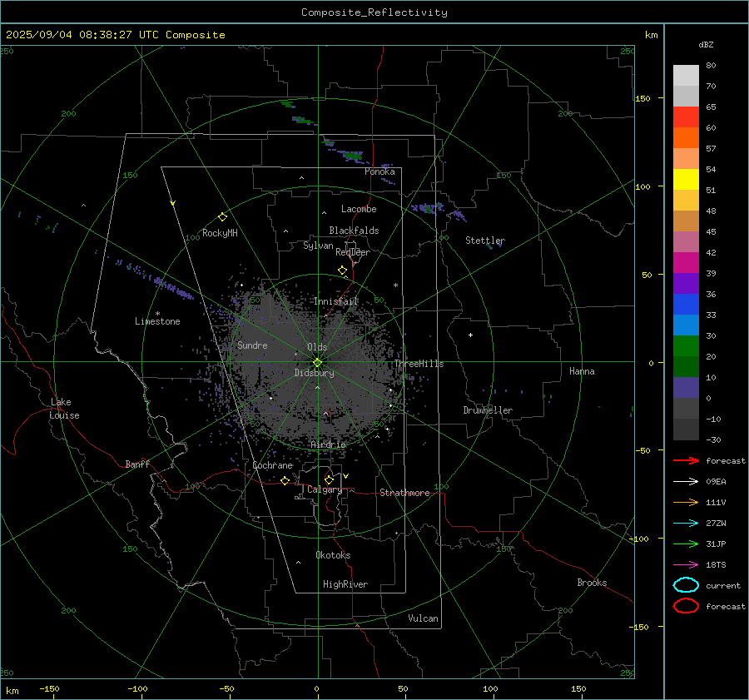Click the Ponoka city label
Image resolution: width=749 pixels, height=700 pixels.
[x=379, y=171]
